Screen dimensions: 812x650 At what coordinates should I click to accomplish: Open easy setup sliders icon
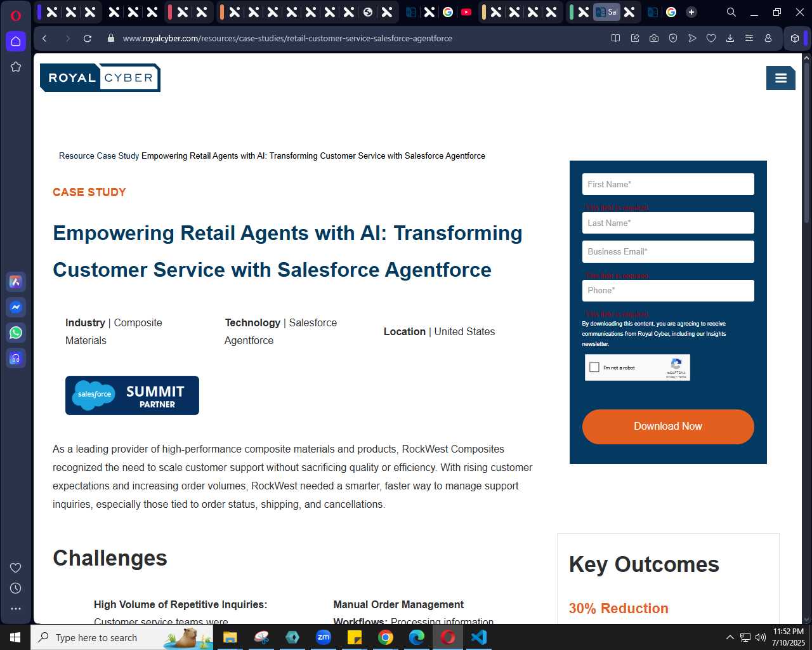749,38
